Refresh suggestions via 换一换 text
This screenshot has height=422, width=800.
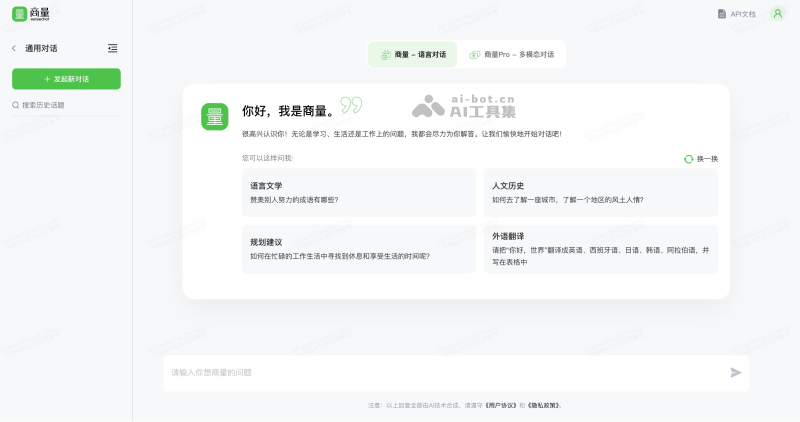pyautogui.click(x=707, y=159)
